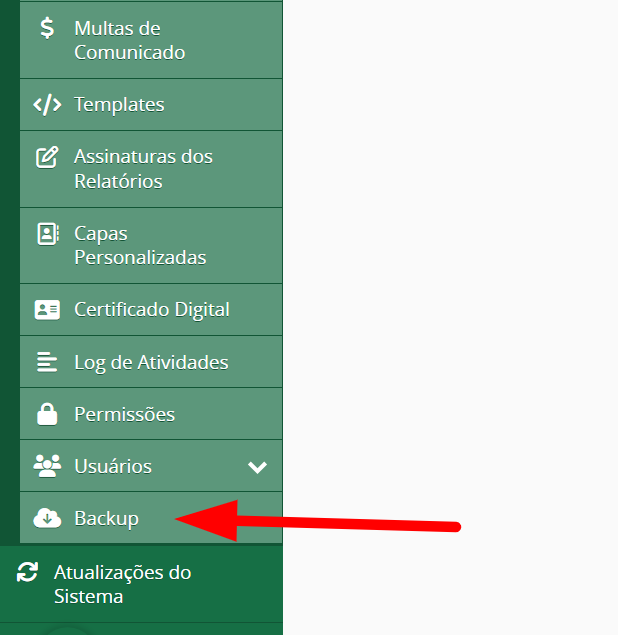Click the pencil edit icon for Assinaturas

(47, 157)
